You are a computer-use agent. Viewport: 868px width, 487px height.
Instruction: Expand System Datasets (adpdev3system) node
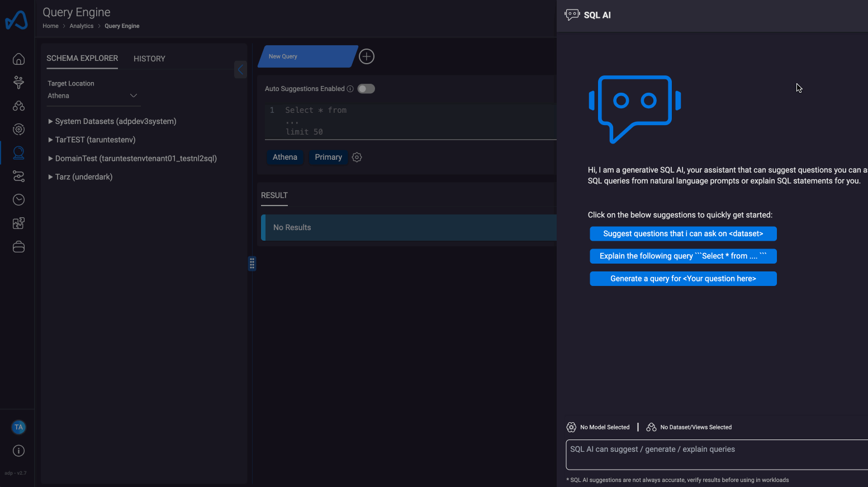coord(112,121)
